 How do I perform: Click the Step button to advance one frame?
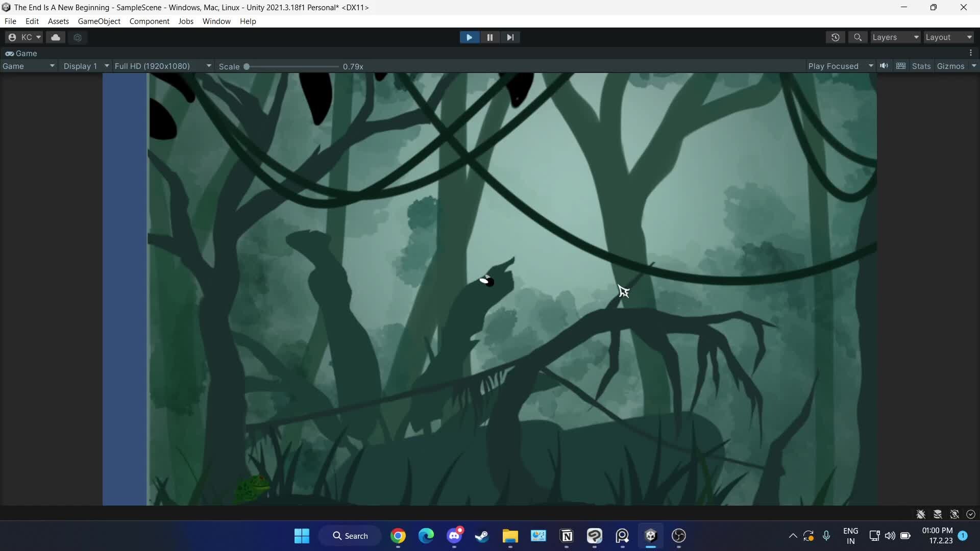510,37
